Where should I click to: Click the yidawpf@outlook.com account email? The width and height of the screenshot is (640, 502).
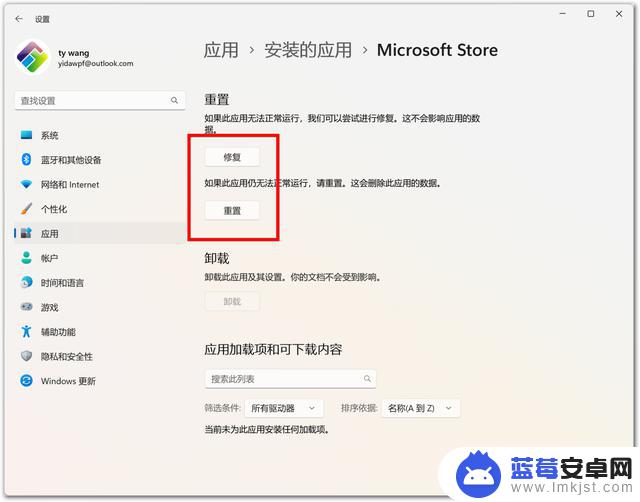point(96,64)
